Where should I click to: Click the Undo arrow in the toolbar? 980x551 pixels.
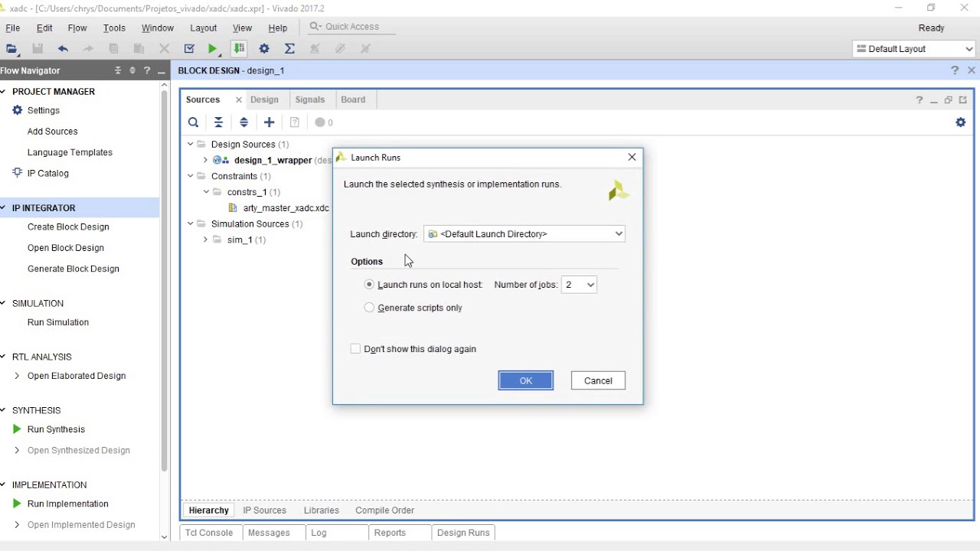tap(63, 49)
